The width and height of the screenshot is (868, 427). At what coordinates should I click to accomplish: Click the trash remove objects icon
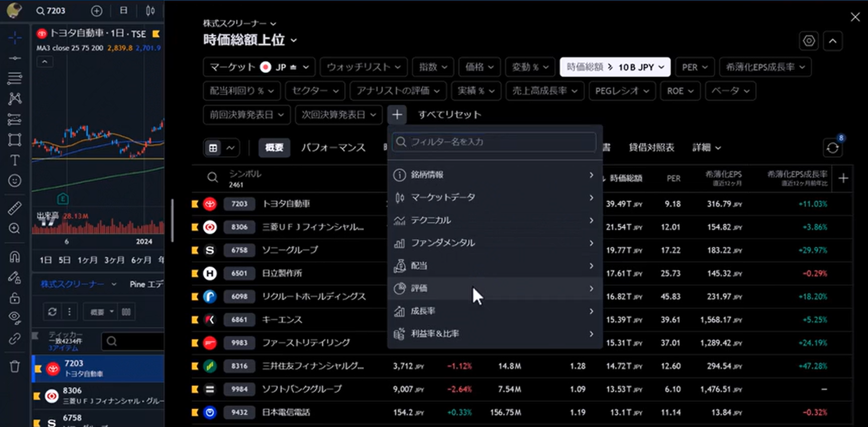15,366
